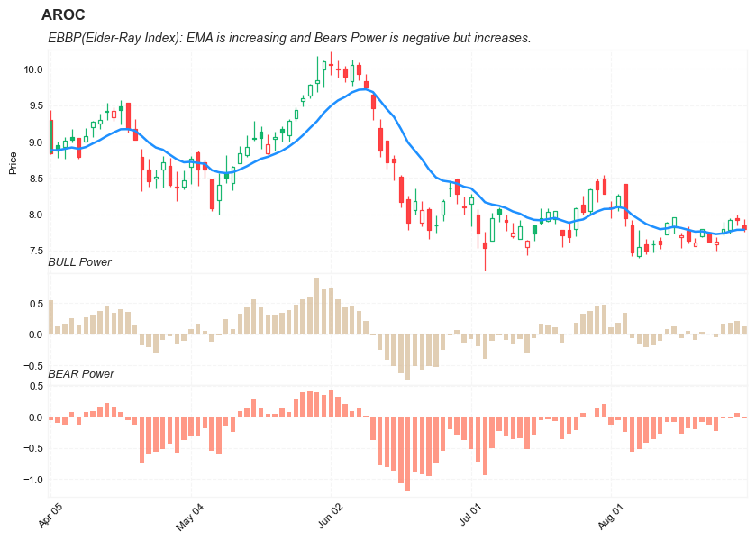The width and height of the screenshot is (756, 541).
Task: Click the May 04 date label
Action: pos(190,516)
